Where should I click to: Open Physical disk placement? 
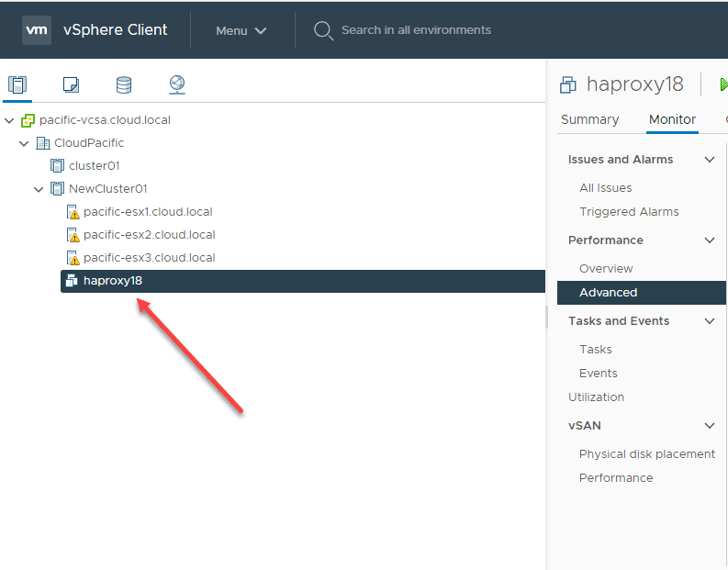click(646, 454)
